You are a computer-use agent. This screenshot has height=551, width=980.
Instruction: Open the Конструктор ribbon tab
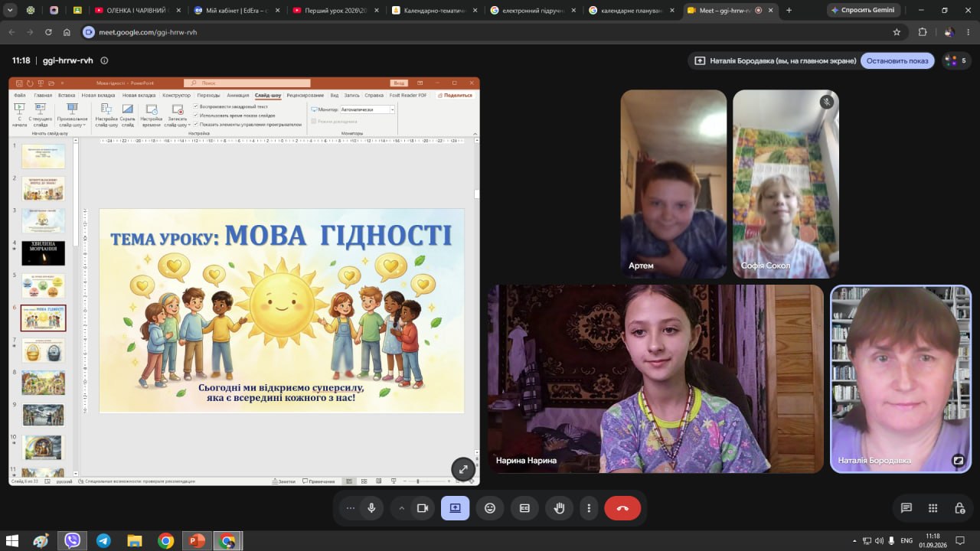pyautogui.click(x=176, y=95)
